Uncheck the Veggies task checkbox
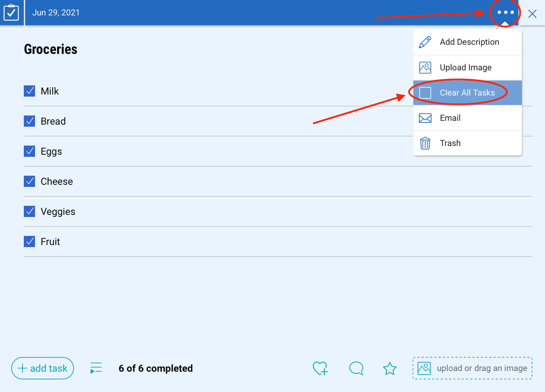This screenshot has width=545, height=392. click(29, 211)
